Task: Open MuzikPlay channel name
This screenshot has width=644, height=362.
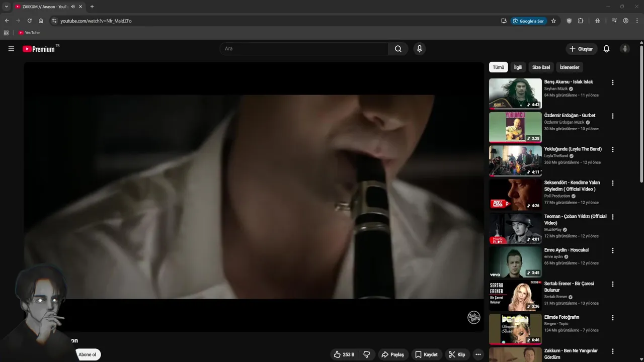Action: [553, 230]
